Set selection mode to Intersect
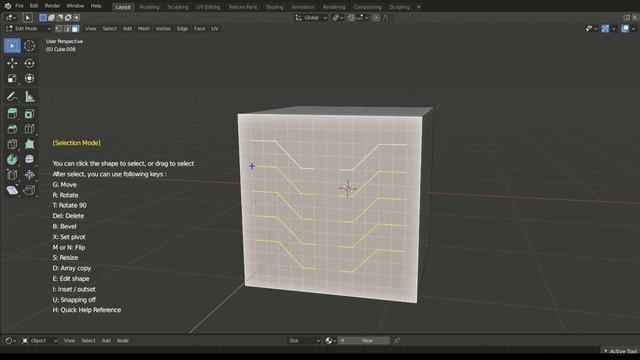640x360 pixels. point(76,18)
